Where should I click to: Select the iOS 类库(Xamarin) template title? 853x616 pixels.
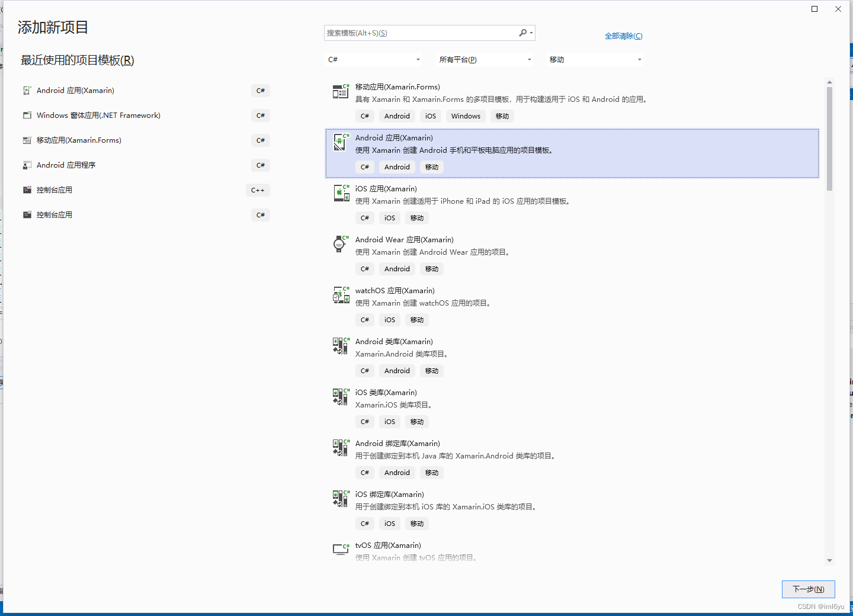(x=386, y=393)
